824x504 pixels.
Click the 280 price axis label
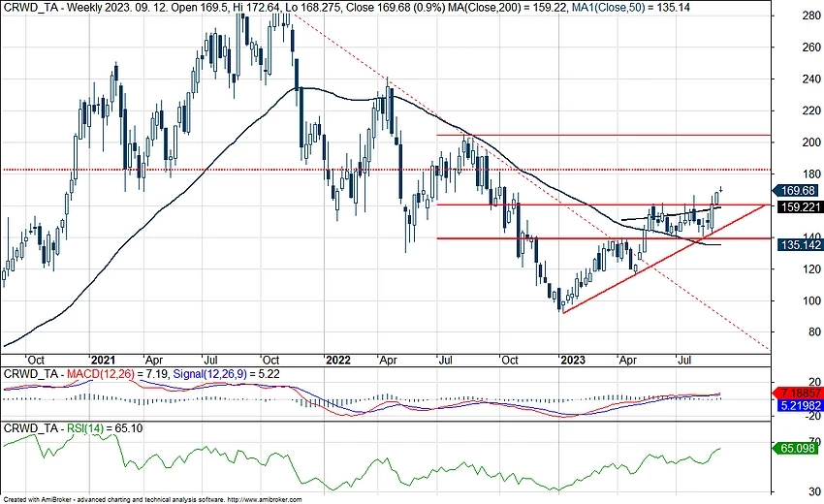(810, 16)
